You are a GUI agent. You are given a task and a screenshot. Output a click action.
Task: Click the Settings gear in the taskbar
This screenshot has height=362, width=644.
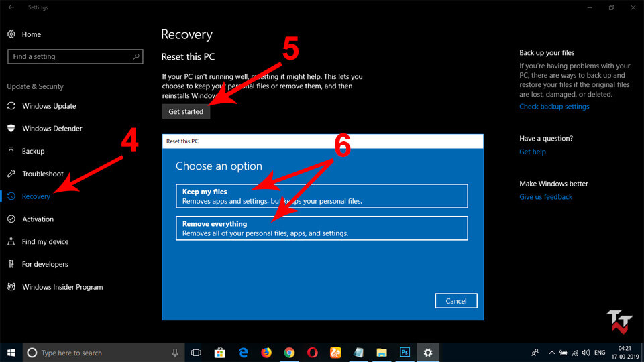click(x=428, y=353)
